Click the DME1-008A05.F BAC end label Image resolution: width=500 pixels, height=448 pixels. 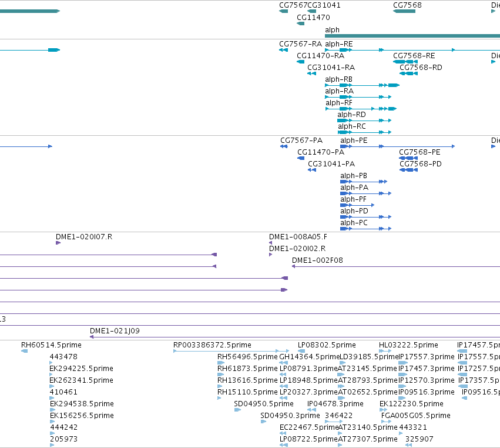click(298, 237)
